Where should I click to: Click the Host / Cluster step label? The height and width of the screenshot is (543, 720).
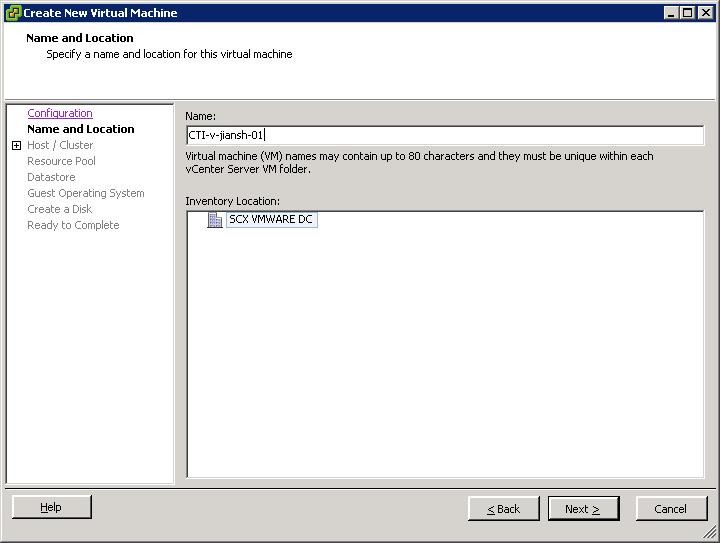tap(60, 145)
